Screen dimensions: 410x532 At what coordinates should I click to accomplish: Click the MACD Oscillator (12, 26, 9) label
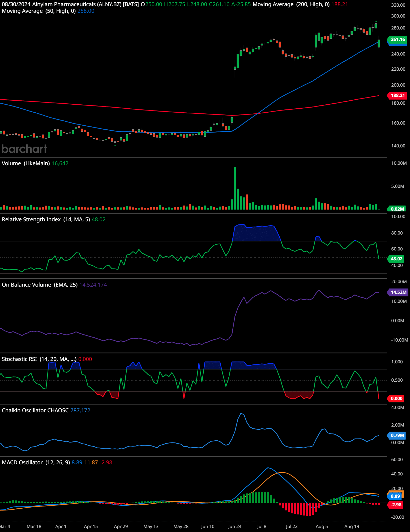pyautogui.click(x=36, y=462)
